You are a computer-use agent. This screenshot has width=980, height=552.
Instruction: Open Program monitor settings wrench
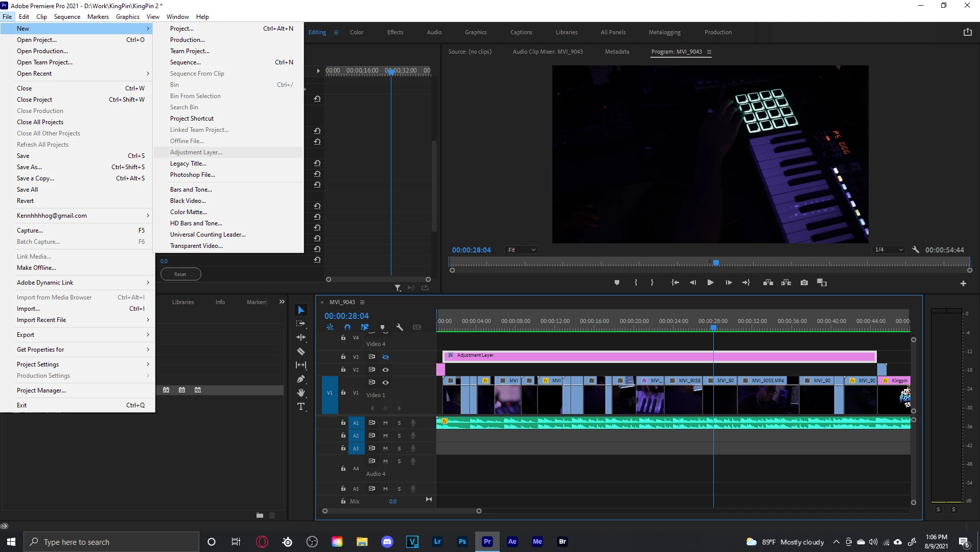point(916,250)
